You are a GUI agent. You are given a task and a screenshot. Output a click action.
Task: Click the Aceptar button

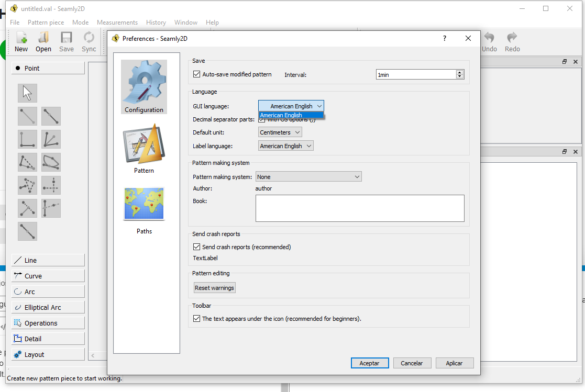(x=369, y=363)
